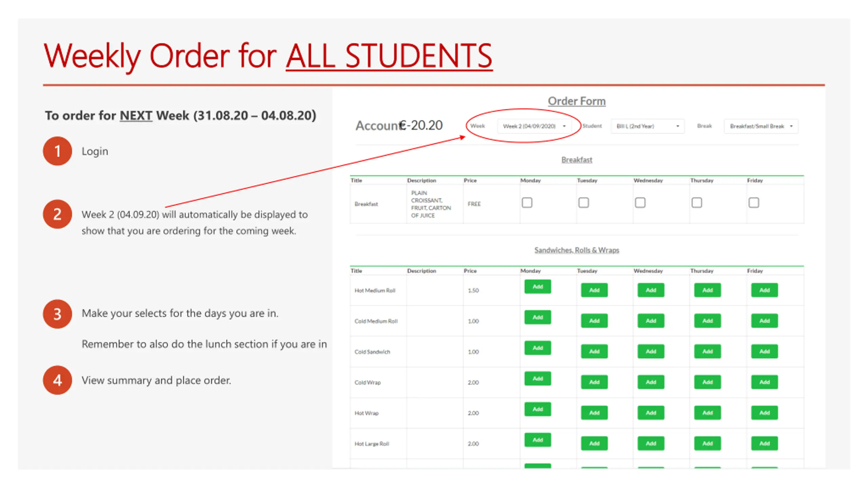This screenshot has width=868, height=488.
Task: Open the Breakfast/Small Break dropdown
Action: tap(761, 126)
